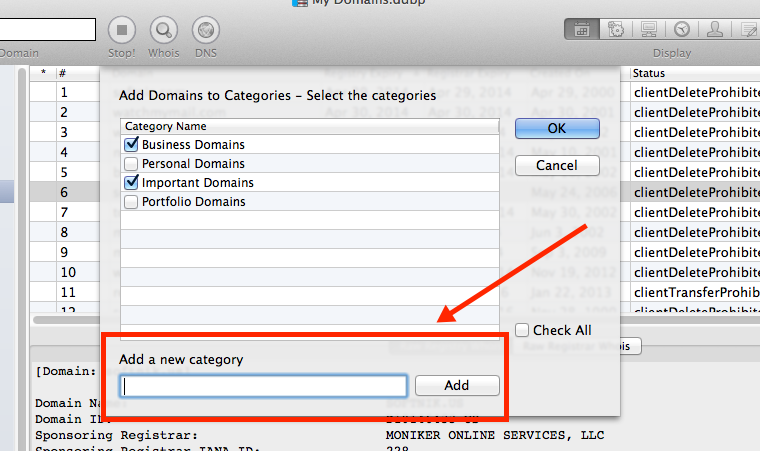Select table row number 5
760x451 pixels.
[64, 172]
